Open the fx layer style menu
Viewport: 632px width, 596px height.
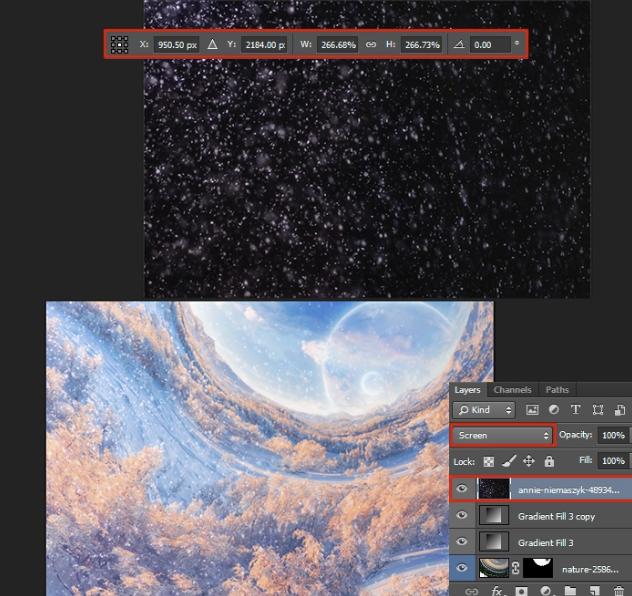click(496, 591)
